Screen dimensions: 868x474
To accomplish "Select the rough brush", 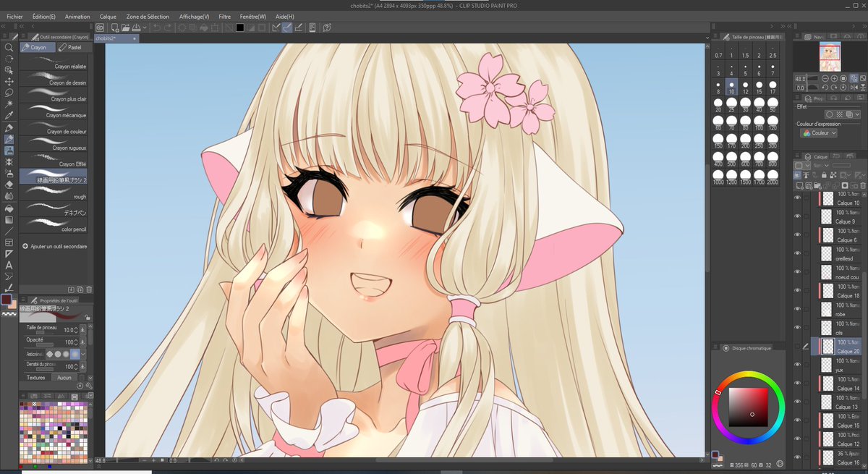I will click(x=54, y=193).
